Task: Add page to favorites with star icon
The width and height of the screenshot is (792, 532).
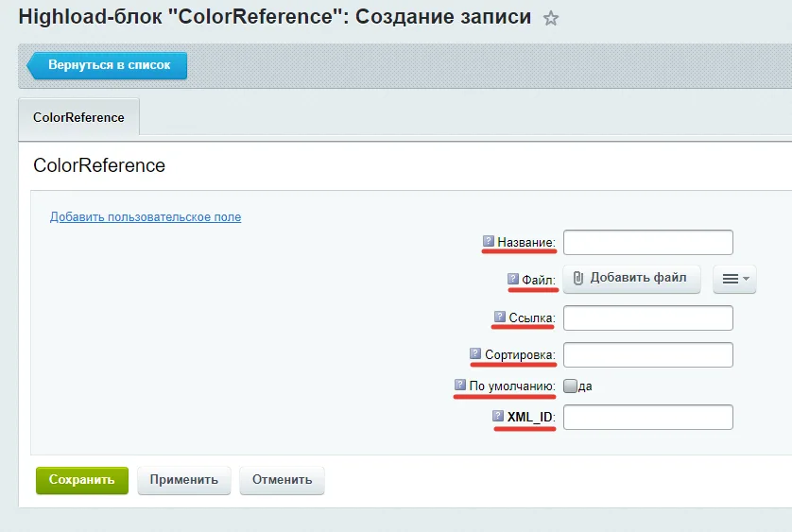Action: [x=551, y=19]
